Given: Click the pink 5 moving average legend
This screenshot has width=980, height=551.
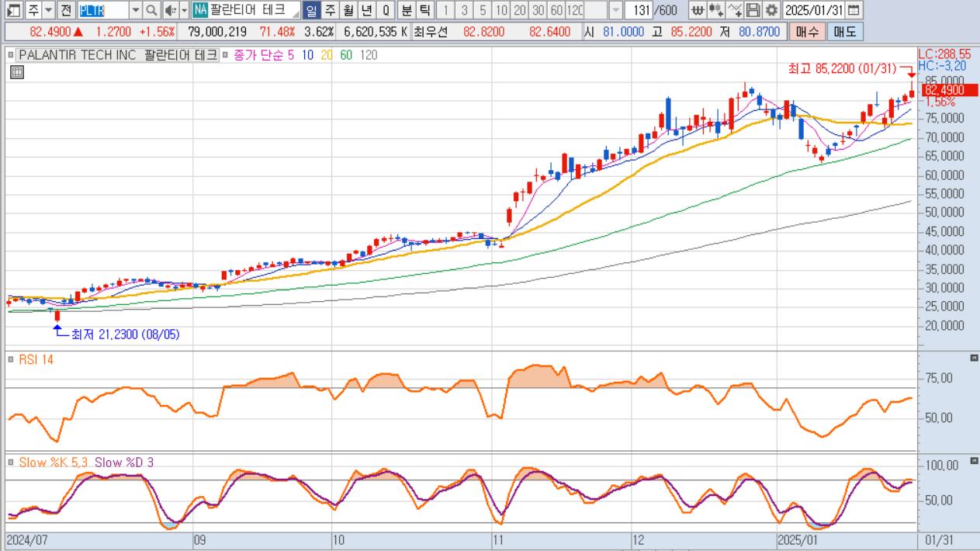Looking at the screenshot, I should (x=291, y=55).
